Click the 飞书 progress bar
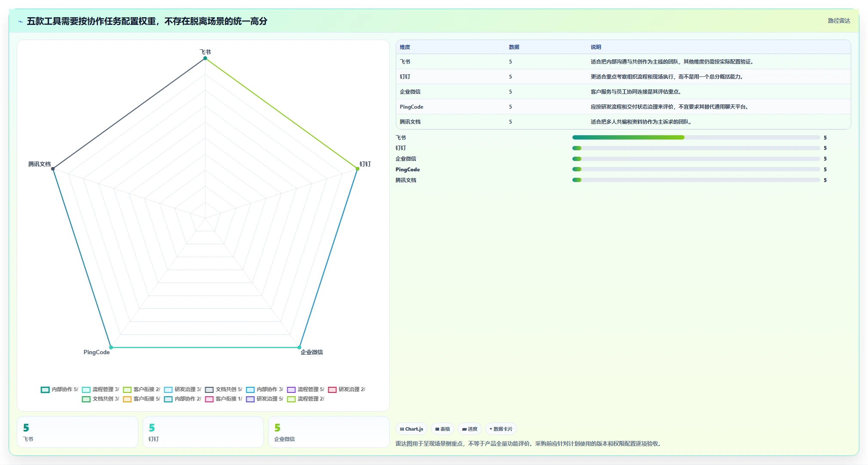 696,137
